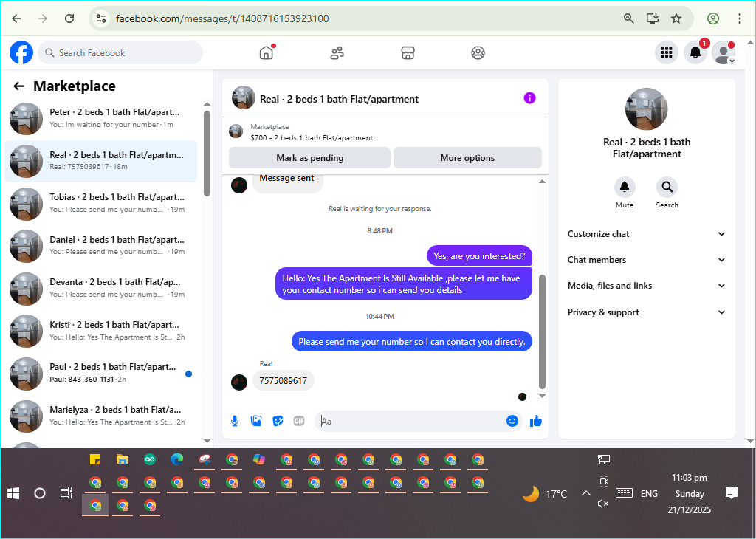This screenshot has width=756, height=539.
Task: Open the emoji picker smiley
Action: [512, 421]
